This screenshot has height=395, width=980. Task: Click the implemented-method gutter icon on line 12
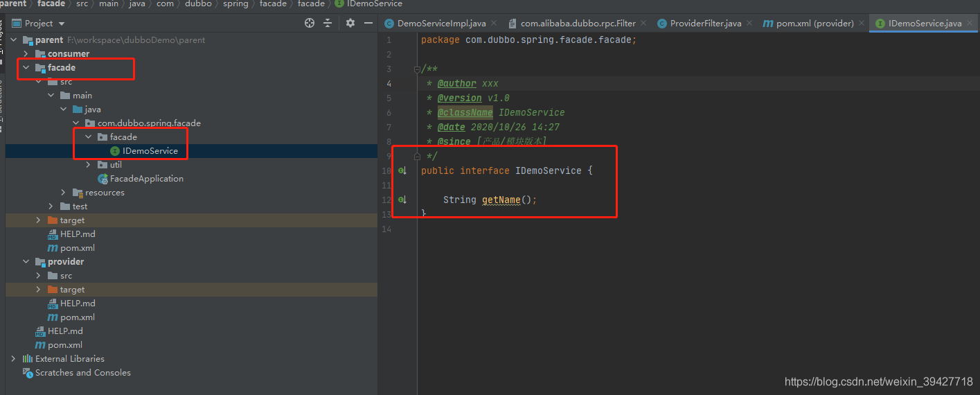[402, 200]
